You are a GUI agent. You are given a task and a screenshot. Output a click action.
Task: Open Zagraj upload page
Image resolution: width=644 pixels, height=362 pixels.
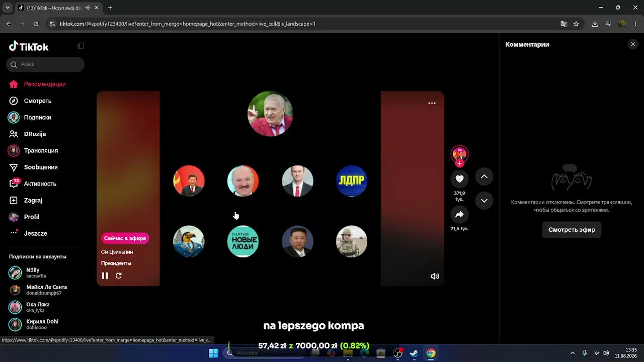coord(33,200)
